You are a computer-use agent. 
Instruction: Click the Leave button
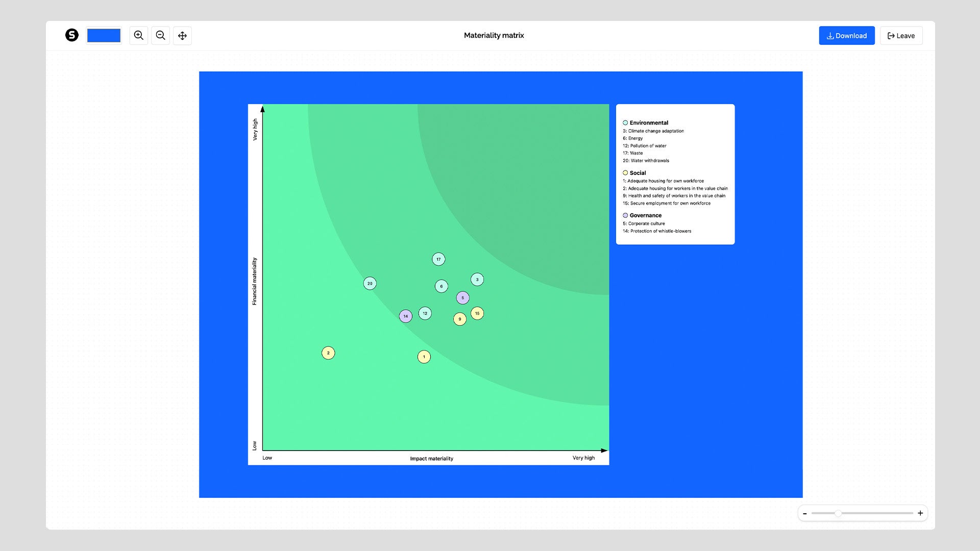(901, 36)
